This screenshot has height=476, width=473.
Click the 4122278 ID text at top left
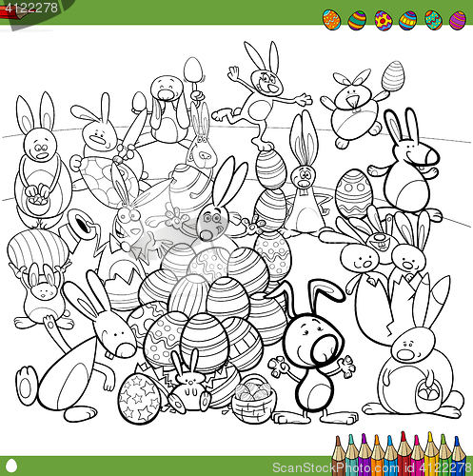click(31, 8)
